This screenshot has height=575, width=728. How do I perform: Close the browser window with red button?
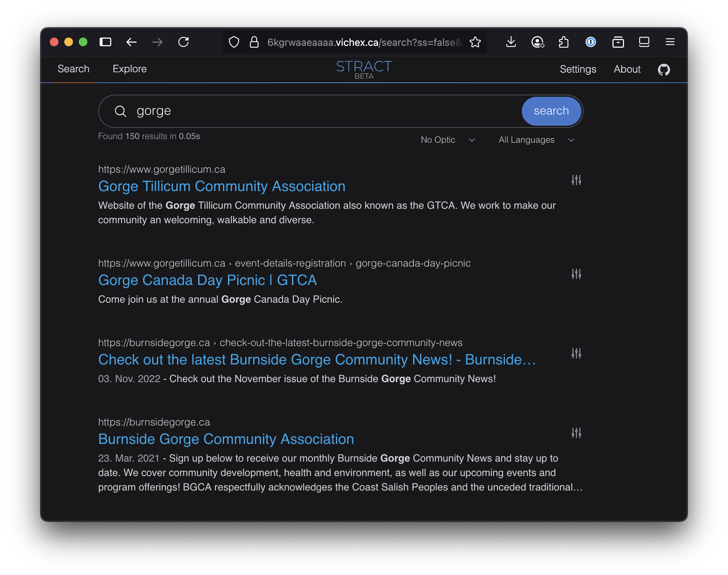coord(54,42)
